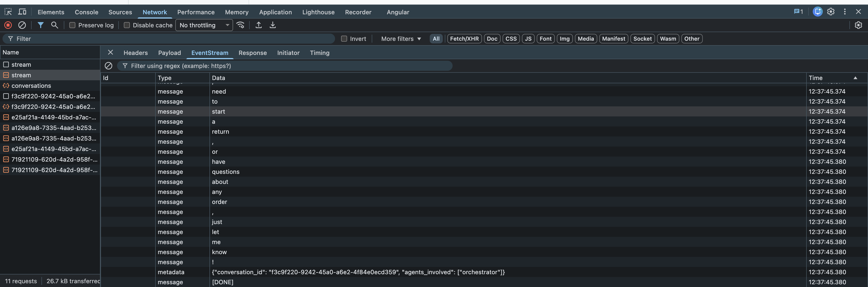The image size is (868, 287).
Task: Clear the network request log
Action: pos(22,25)
